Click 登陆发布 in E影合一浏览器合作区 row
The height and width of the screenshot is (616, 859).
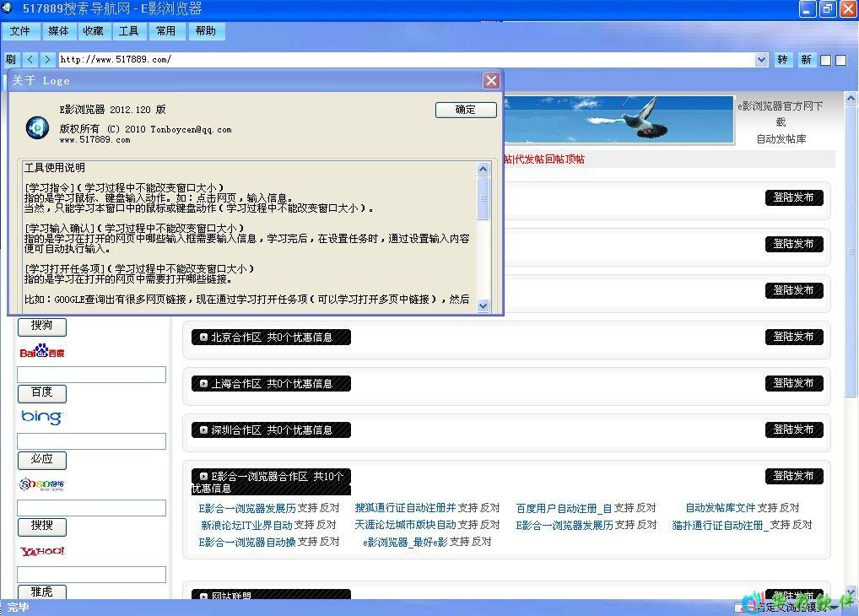tap(794, 476)
